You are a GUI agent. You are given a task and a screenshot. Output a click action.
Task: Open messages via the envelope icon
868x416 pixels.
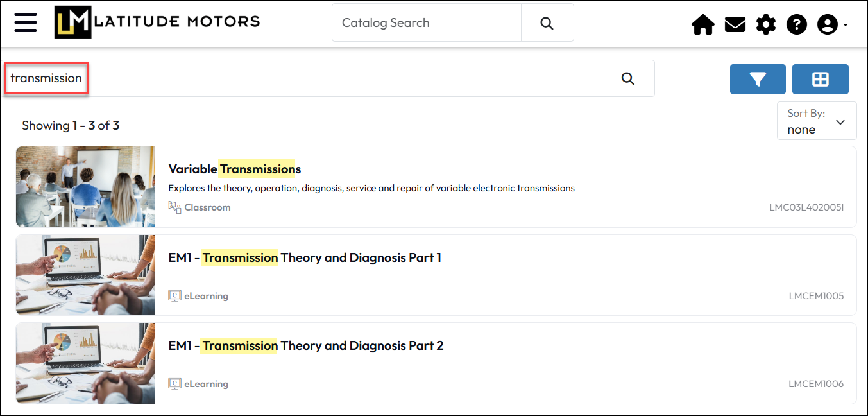pos(735,25)
